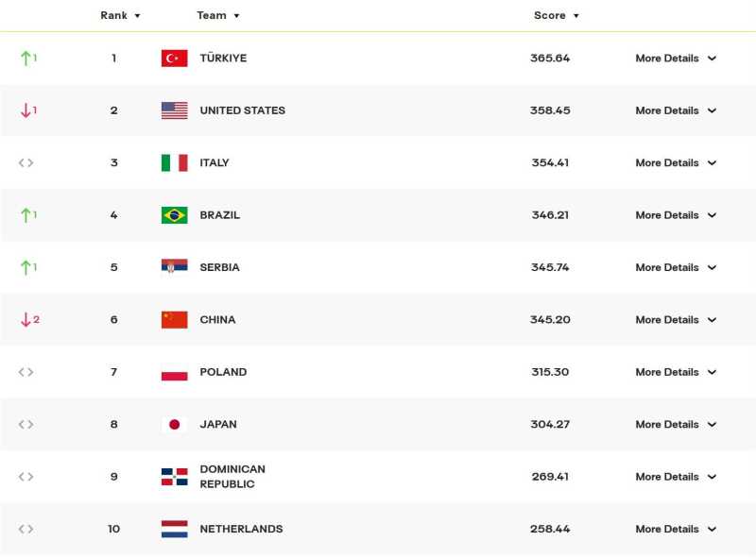Click the Dominican Republic flag icon

[174, 477]
